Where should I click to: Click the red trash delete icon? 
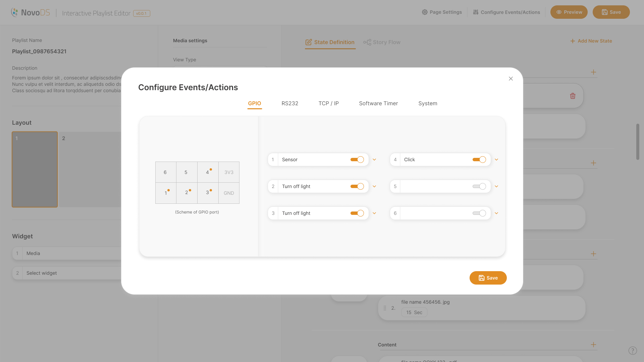573,96
